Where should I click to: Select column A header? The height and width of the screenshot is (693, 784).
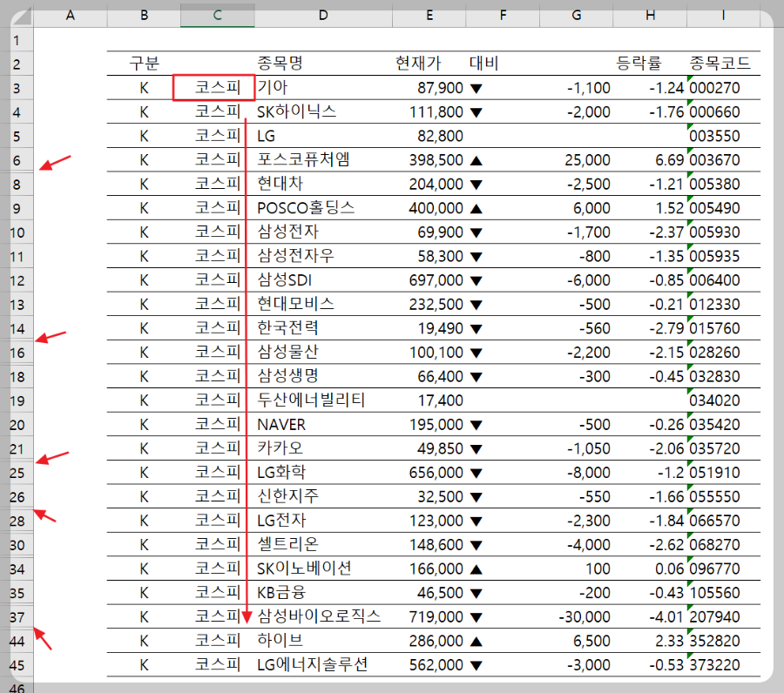click(x=70, y=15)
